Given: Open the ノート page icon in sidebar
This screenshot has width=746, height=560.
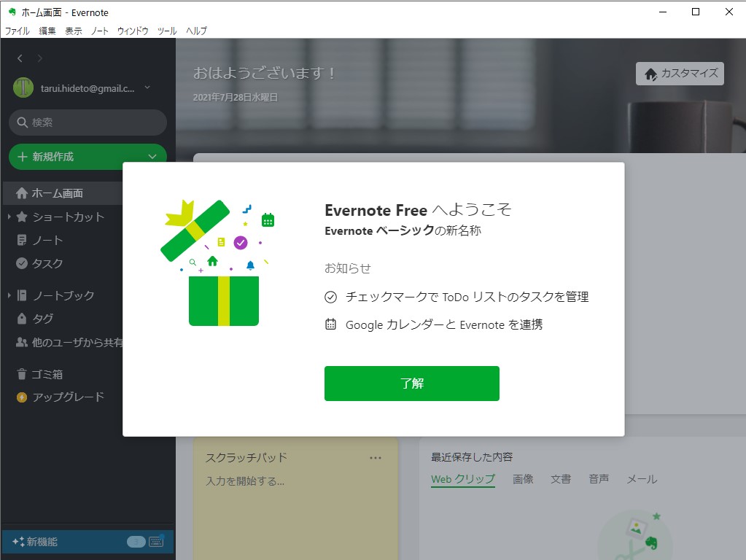Looking at the screenshot, I should point(21,241).
